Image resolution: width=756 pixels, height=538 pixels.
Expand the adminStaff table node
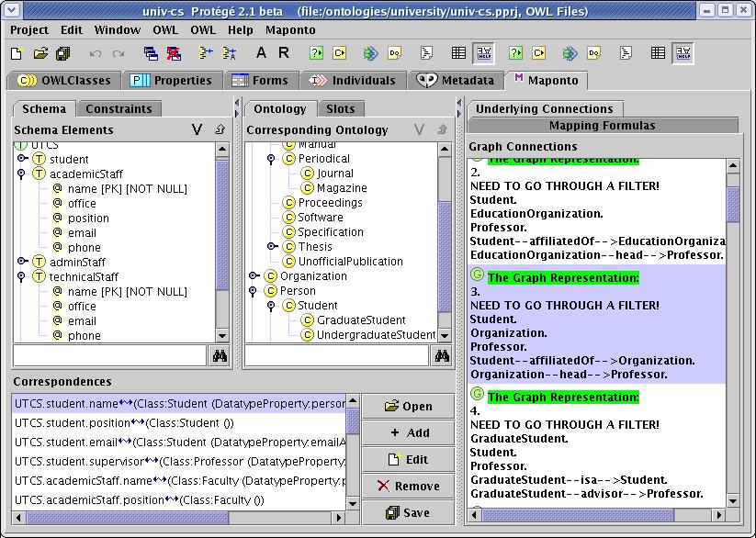22,262
